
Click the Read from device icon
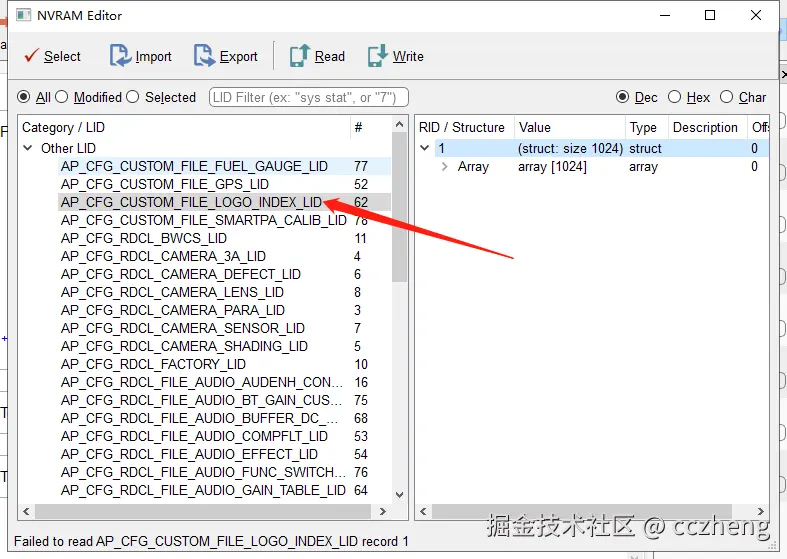300,55
